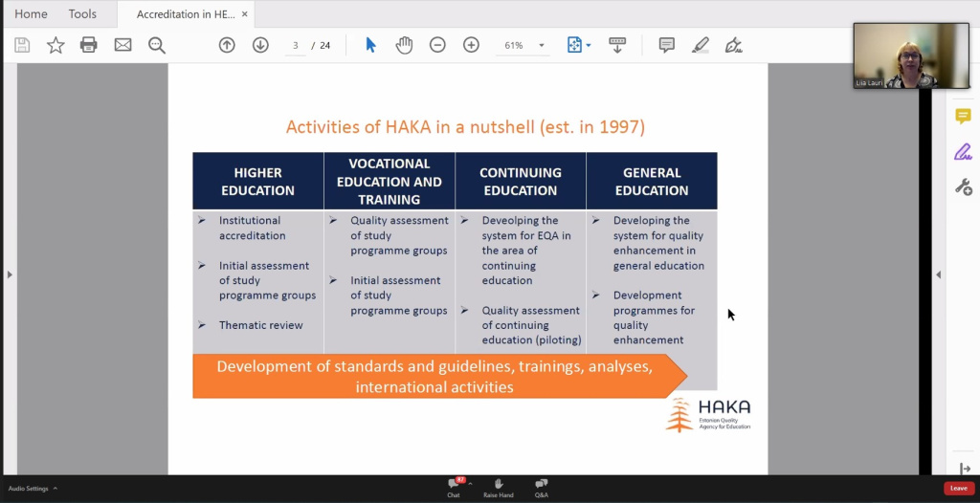Expand the left navigation pane arrow
The width and height of the screenshot is (980, 503).
[x=10, y=274]
